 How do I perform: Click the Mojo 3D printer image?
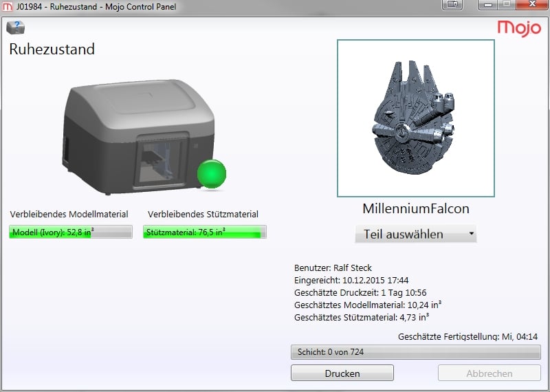139,138
